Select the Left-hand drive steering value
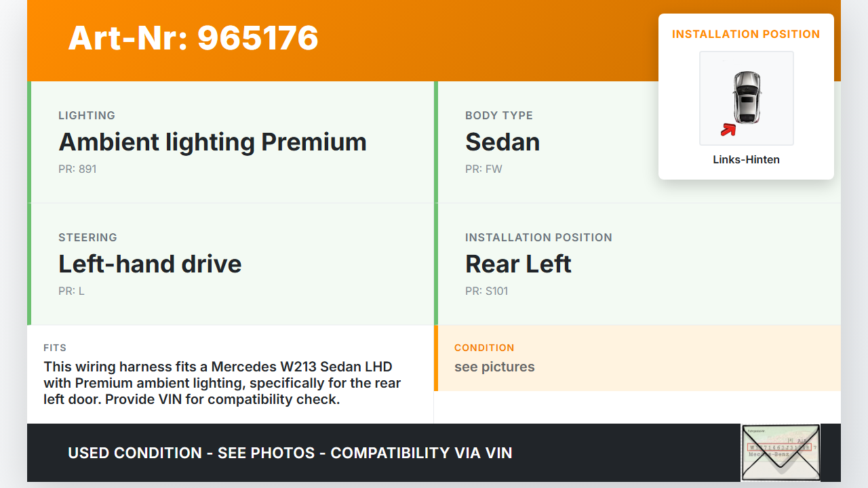This screenshot has height=488, width=868. point(150,264)
